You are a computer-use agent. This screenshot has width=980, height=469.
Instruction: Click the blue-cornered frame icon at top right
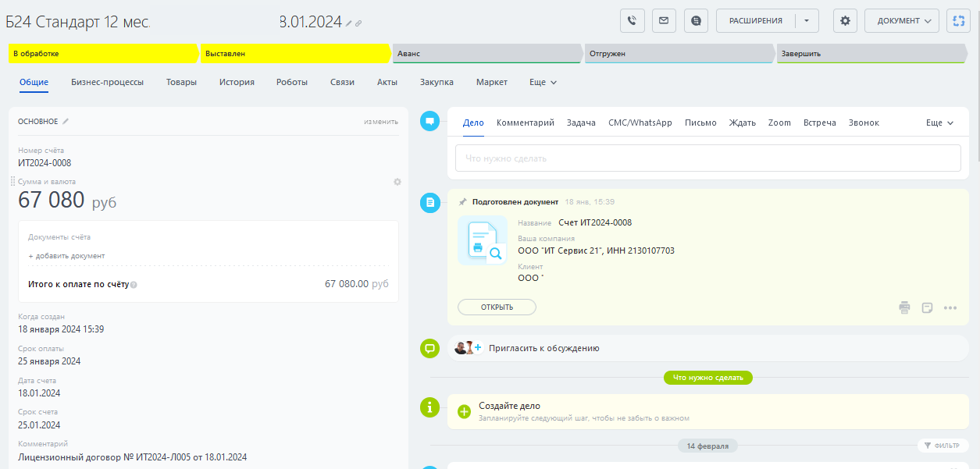point(958,21)
